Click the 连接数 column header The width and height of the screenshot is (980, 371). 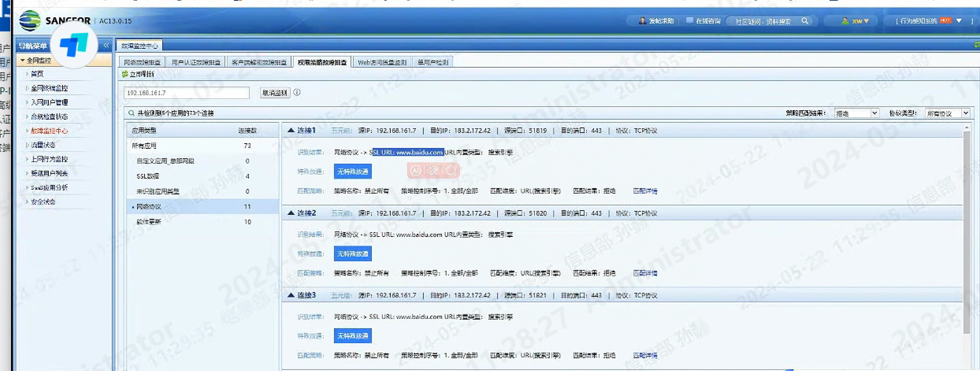[x=247, y=130]
